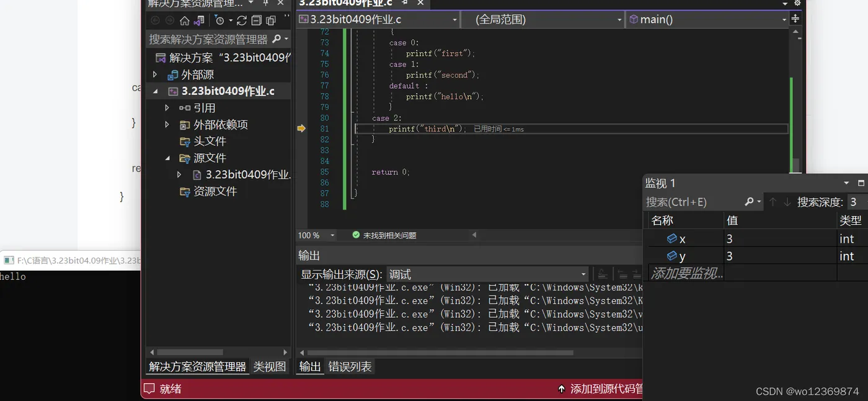Maximize the Watch 1 panel
The width and height of the screenshot is (868, 401).
[861, 183]
